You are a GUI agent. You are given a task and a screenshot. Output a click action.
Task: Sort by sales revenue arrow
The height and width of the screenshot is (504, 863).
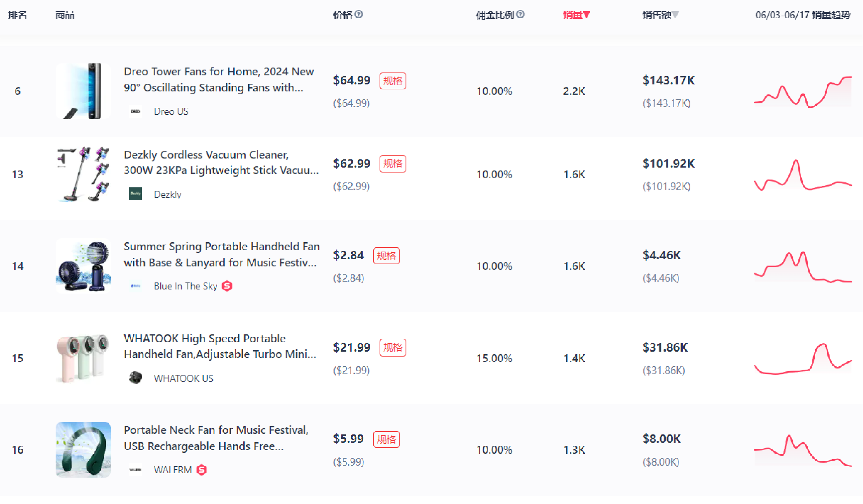click(x=675, y=15)
